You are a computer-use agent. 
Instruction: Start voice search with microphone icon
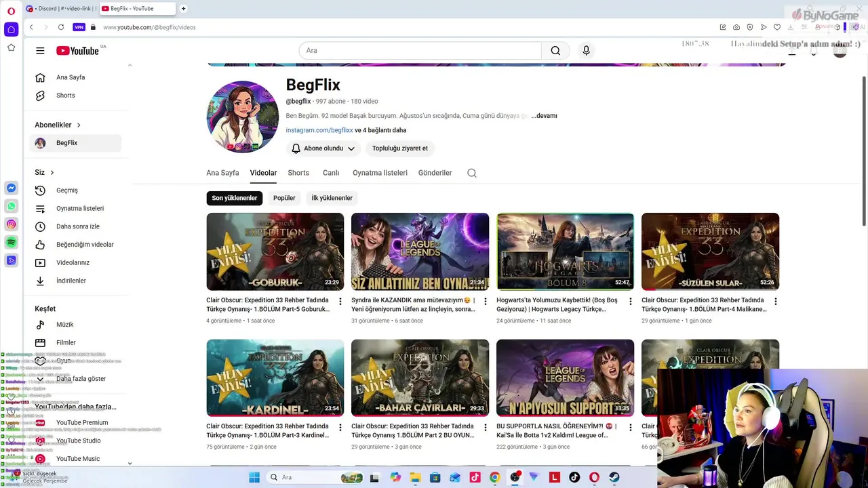pyautogui.click(x=587, y=51)
